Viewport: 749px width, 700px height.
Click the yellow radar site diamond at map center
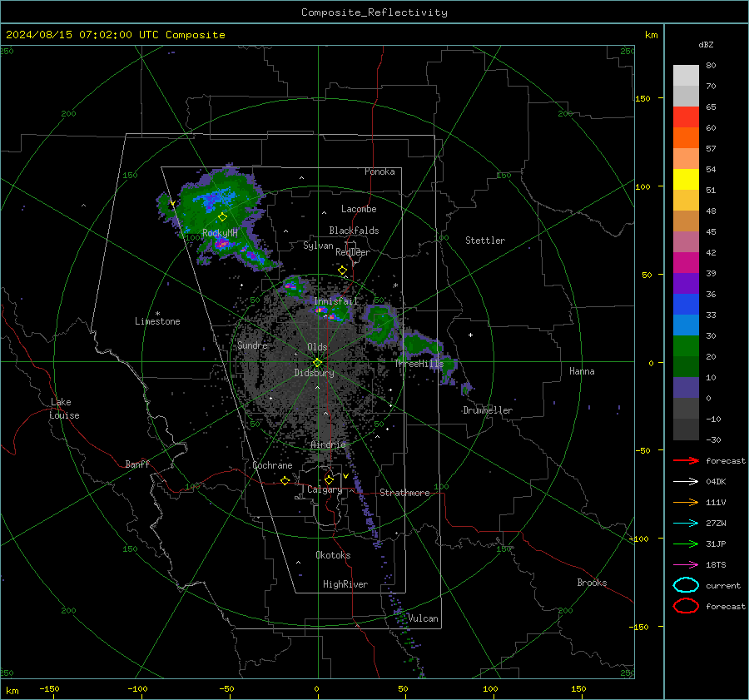[318, 362]
